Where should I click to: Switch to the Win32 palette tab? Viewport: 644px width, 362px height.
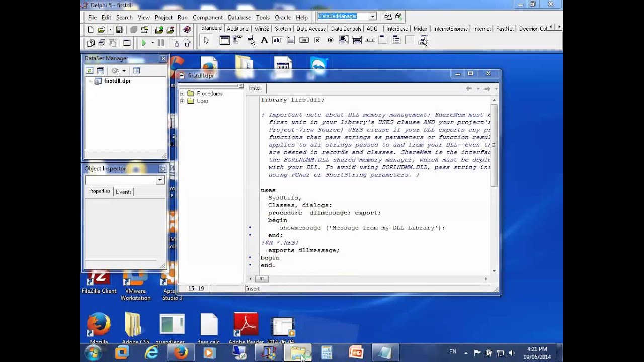coord(262,29)
